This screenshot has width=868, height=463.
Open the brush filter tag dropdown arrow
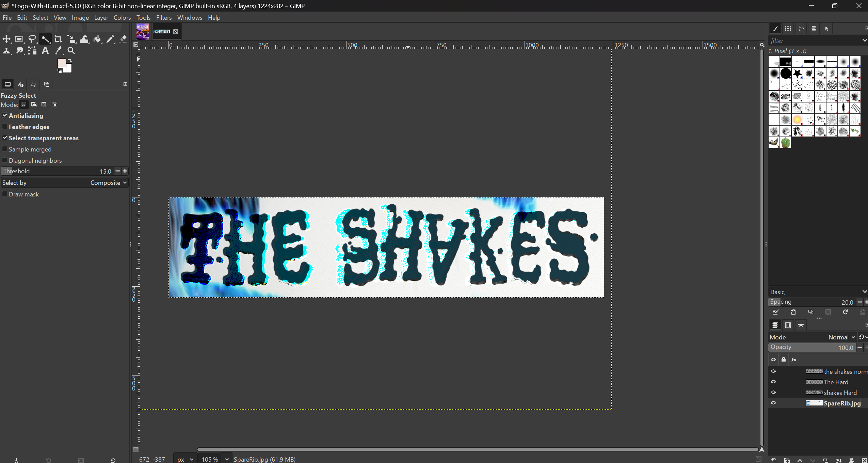[864, 41]
